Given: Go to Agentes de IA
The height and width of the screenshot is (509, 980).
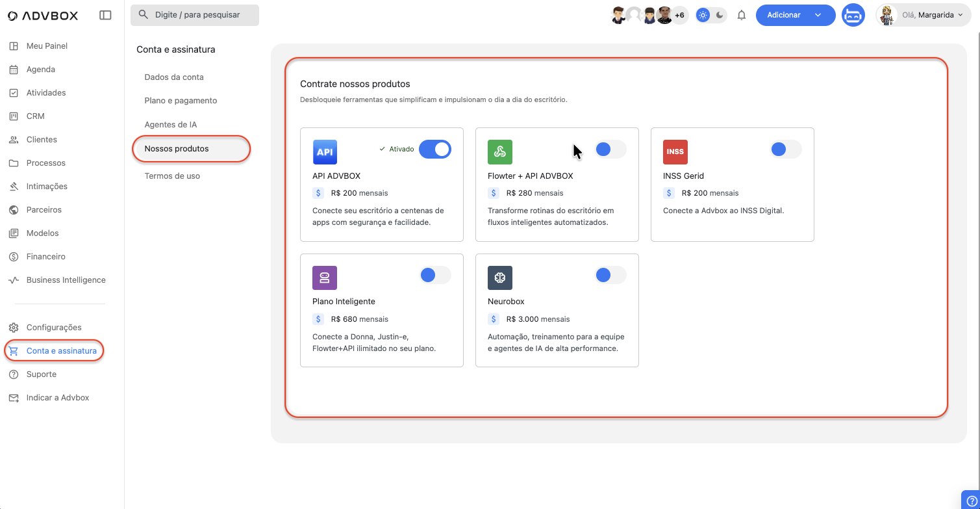Looking at the screenshot, I should [x=170, y=125].
